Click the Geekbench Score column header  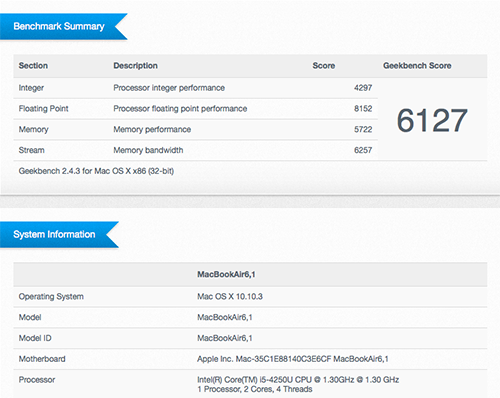point(417,66)
